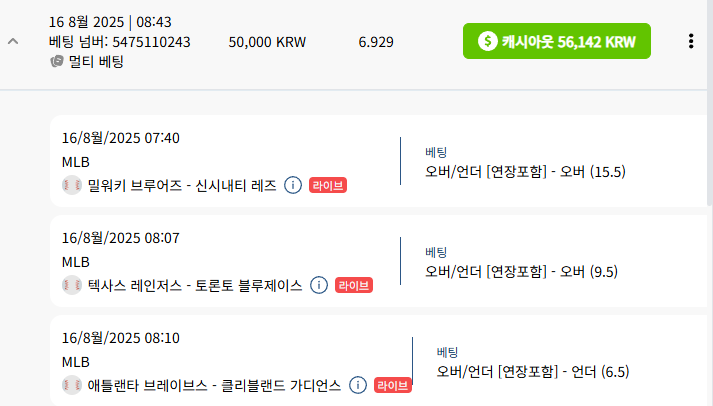Click baseball icon beside Milwaukee Brewers

[x=72, y=185]
